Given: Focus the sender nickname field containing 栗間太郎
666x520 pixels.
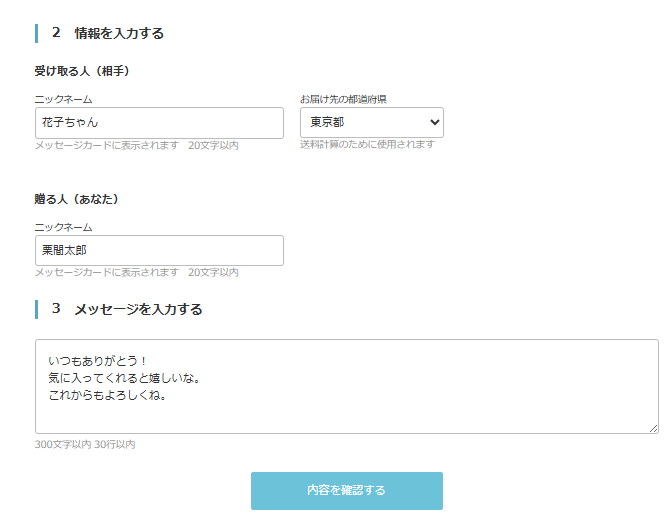Looking at the screenshot, I should [x=159, y=250].
